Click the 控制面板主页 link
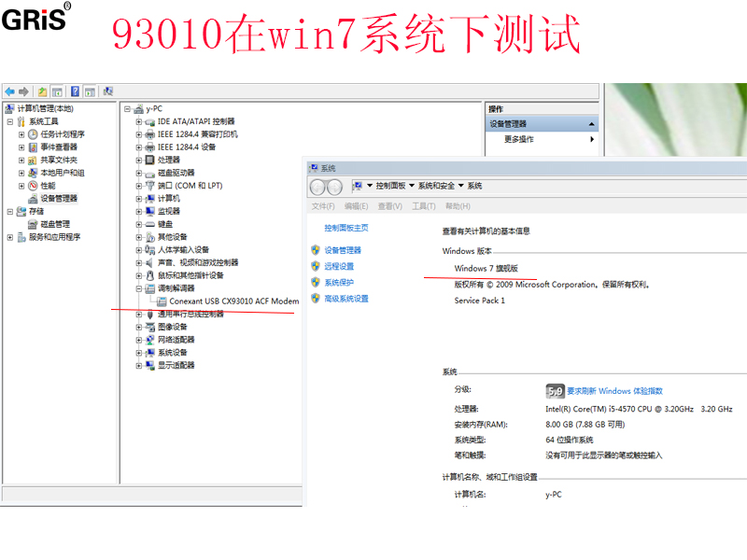The width and height of the screenshot is (747, 560). coord(346,228)
